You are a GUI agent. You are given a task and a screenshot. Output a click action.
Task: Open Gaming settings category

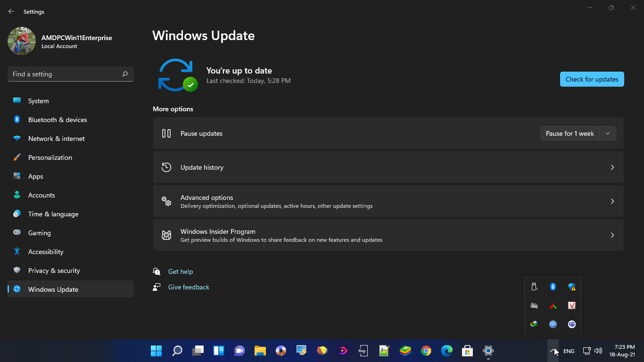71,233
